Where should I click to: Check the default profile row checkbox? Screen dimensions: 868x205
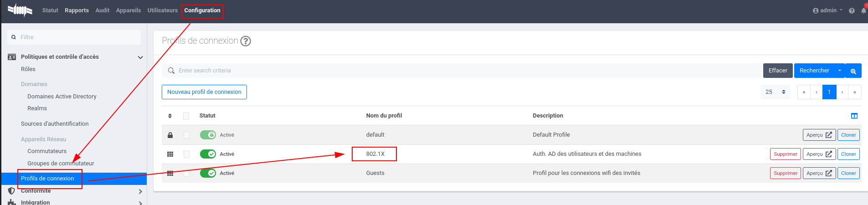(x=186, y=135)
